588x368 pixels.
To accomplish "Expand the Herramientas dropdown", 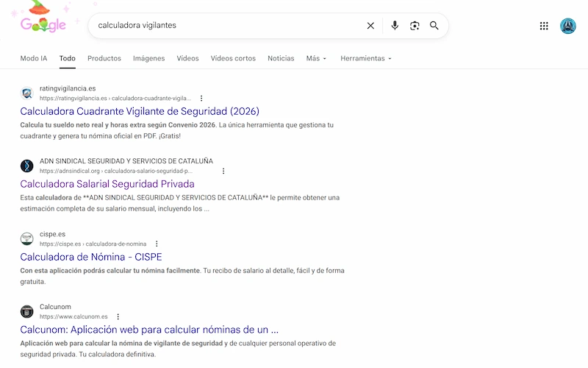I will (x=366, y=59).
